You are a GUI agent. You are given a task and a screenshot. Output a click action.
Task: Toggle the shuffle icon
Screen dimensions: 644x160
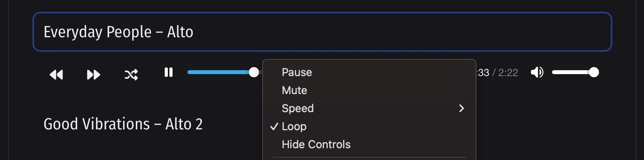click(131, 75)
